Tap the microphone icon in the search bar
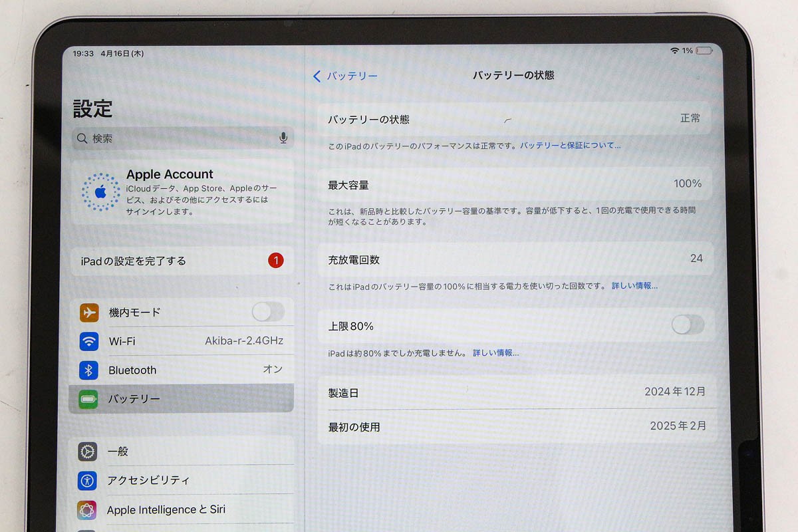 [283, 138]
